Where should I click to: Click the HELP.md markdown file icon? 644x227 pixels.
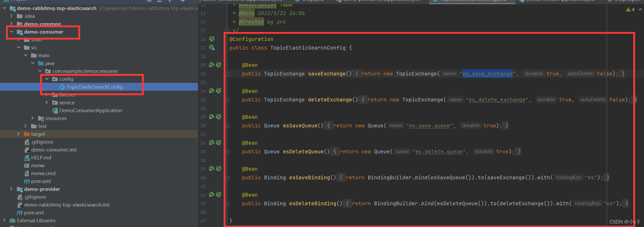coord(27,158)
